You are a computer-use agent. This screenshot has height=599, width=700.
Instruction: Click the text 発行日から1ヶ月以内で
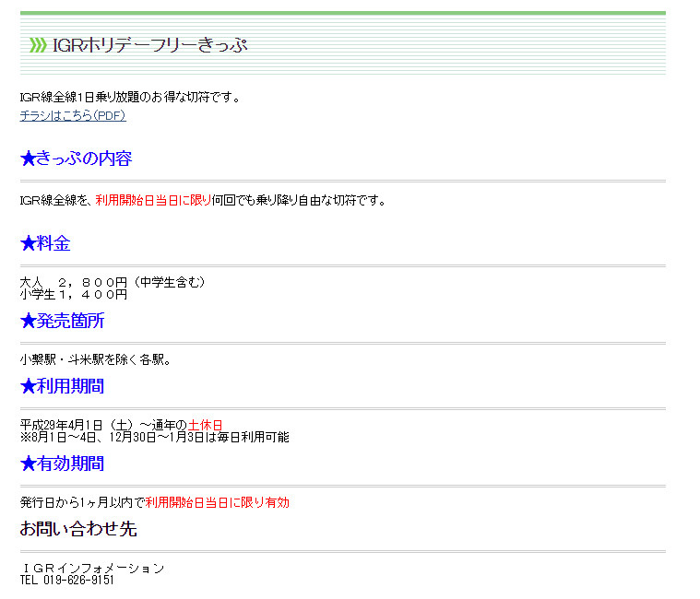[83, 502]
